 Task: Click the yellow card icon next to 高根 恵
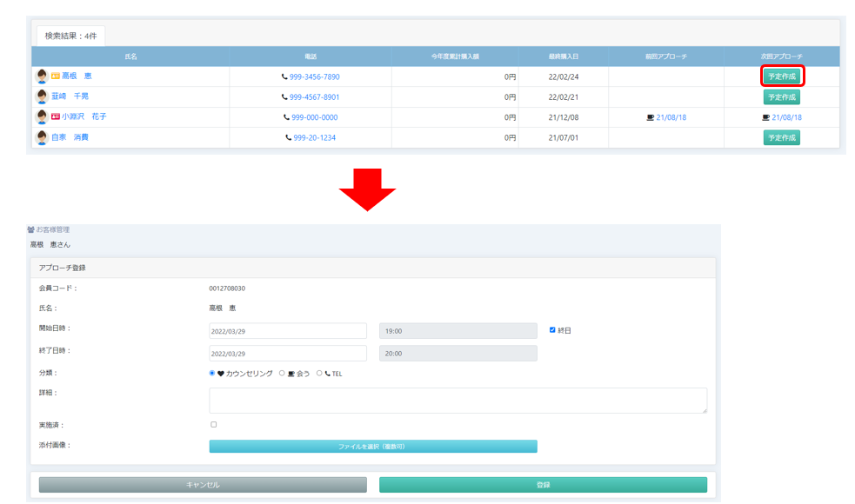coord(56,76)
